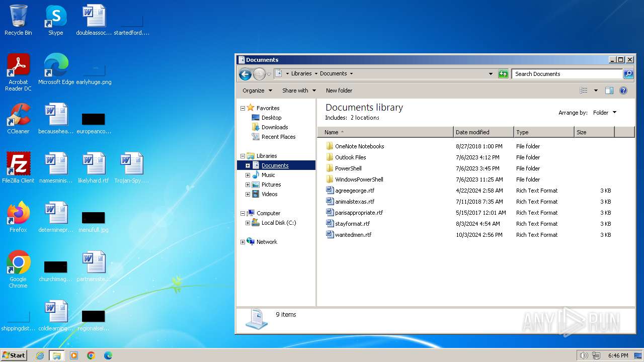The width and height of the screenshot is (644, 362).
Task: Click Libraries in the address breadcrumb
Action: [301, 73]
